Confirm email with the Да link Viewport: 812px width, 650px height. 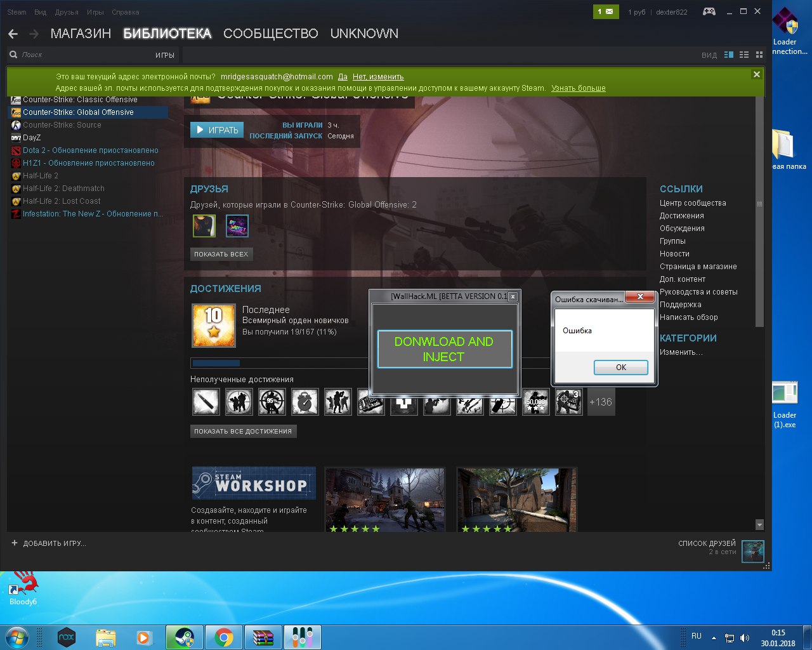[x=343, y=77]
